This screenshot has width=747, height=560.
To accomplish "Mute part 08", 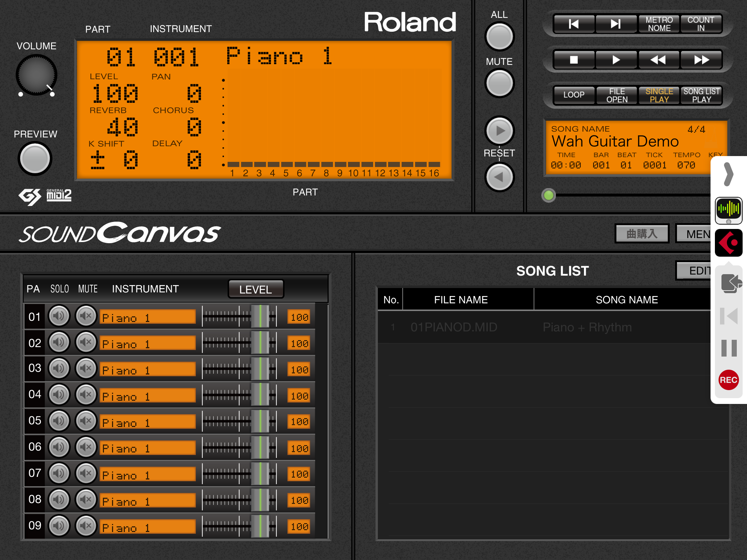I will (x=86, y=499).
